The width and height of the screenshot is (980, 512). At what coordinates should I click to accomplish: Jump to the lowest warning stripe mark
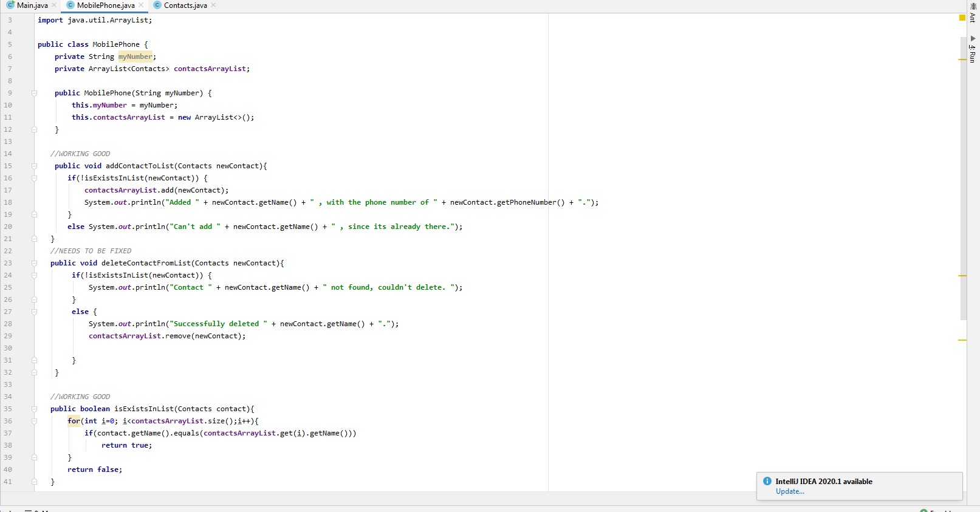coord(962,340)
